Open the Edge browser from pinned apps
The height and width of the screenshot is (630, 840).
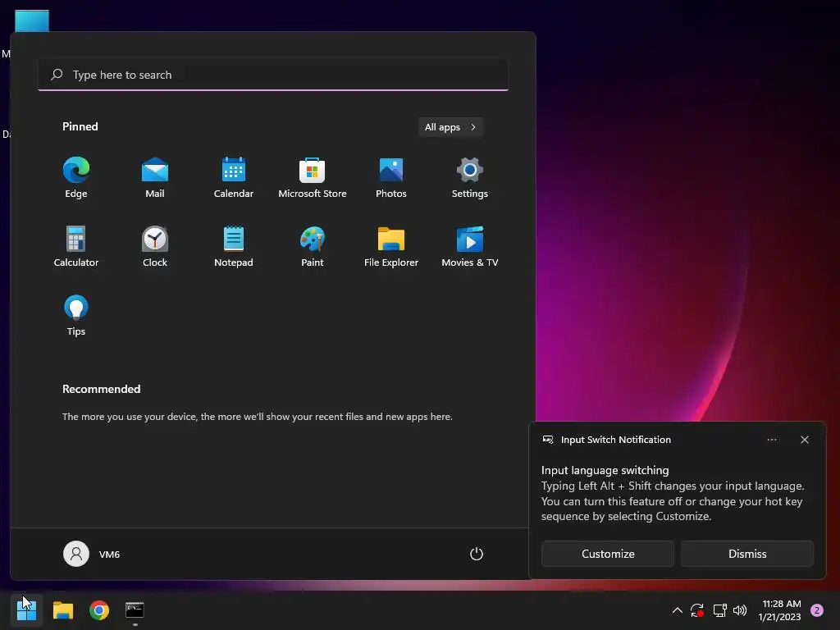click(76, 178)
